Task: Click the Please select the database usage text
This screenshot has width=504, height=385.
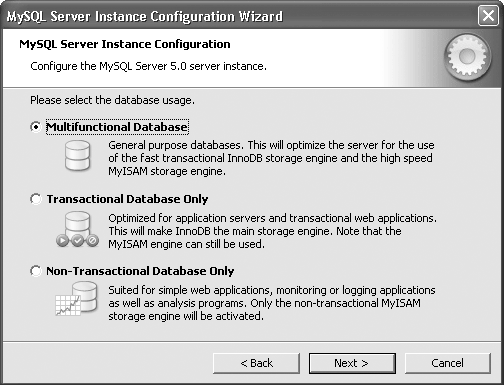Action: coord(112,100)
